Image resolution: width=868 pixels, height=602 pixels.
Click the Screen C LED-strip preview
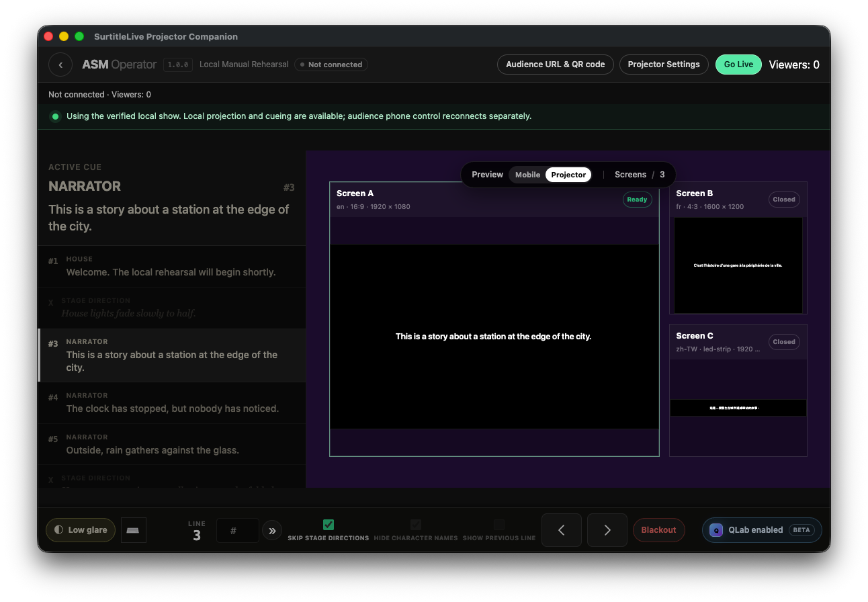click(x=738, y=408)
